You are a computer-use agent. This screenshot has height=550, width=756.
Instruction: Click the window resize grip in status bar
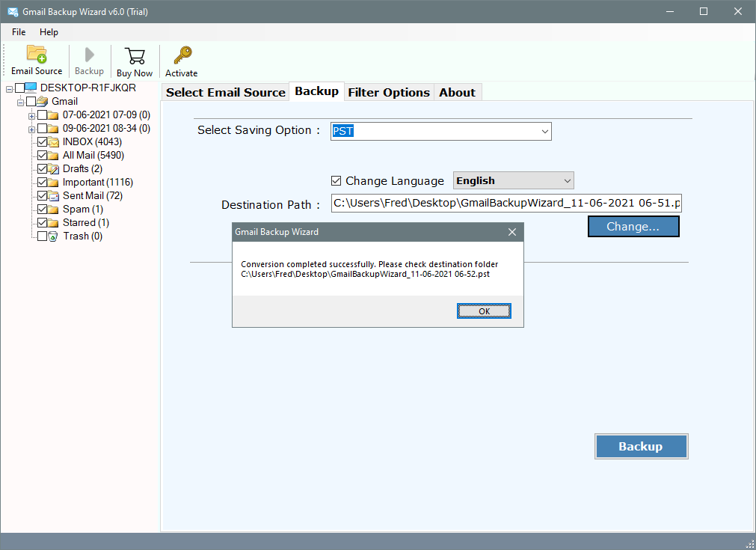click(x=750, y=544)
